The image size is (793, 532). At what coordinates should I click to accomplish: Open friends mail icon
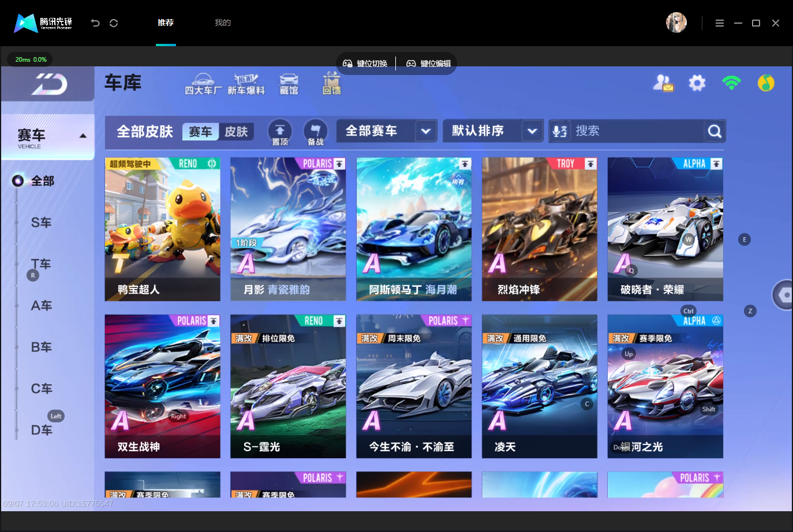[x=663, y=83]
